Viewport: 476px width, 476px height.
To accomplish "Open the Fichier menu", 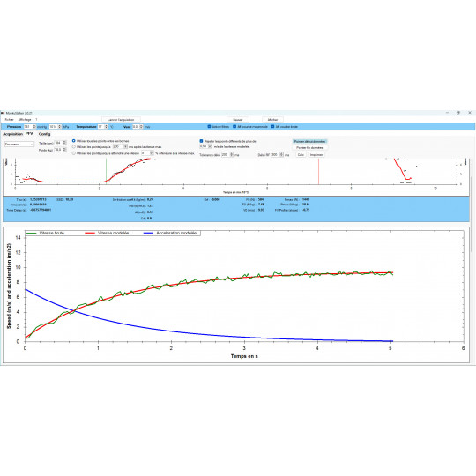I will click(x=9, y=120).
